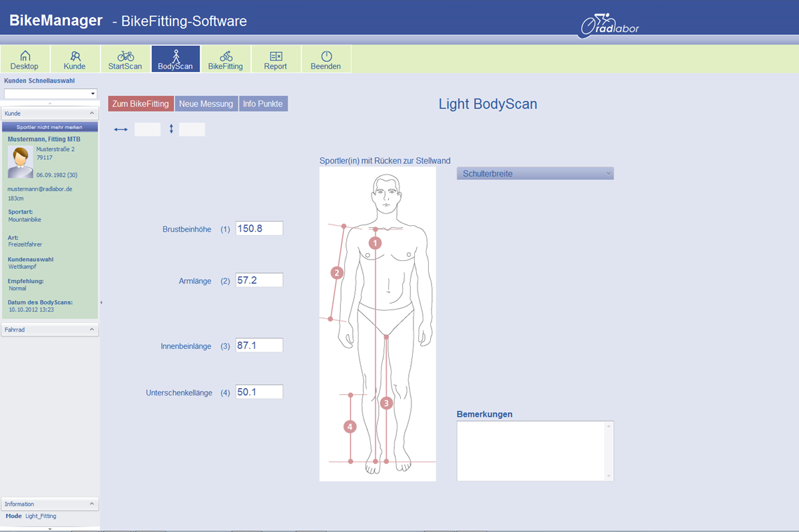Select marker 3 on the body diagram
This screenshot has height=532, width=799.
387,403
